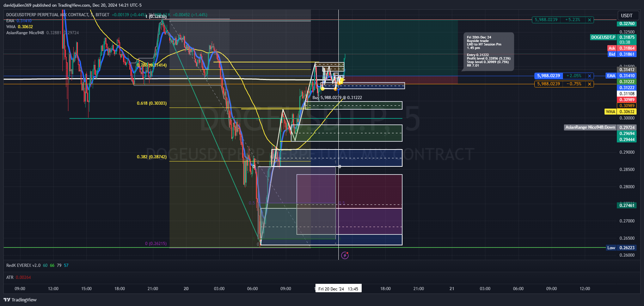Click the white 0.31108 price label
This screenshot has height=306, width=644.
coord(627,94)
